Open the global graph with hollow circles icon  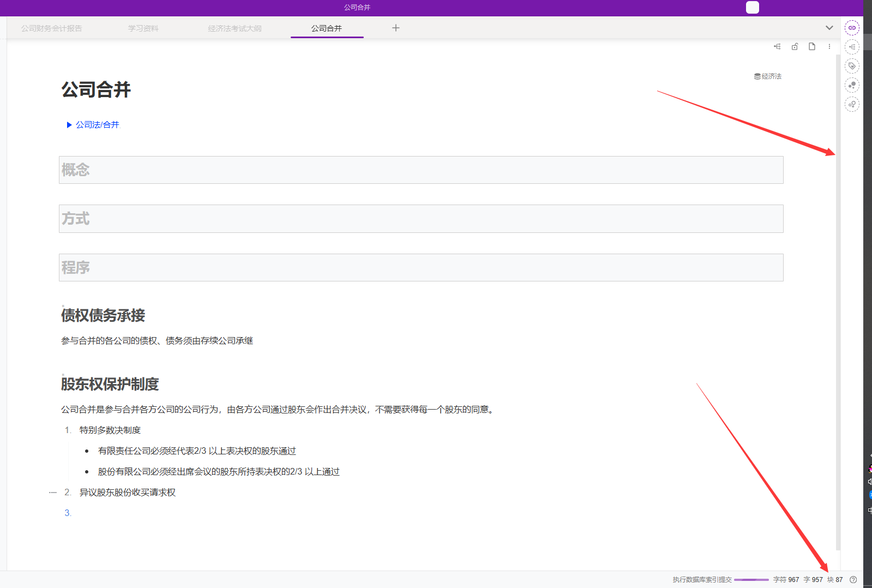point(852,104)
